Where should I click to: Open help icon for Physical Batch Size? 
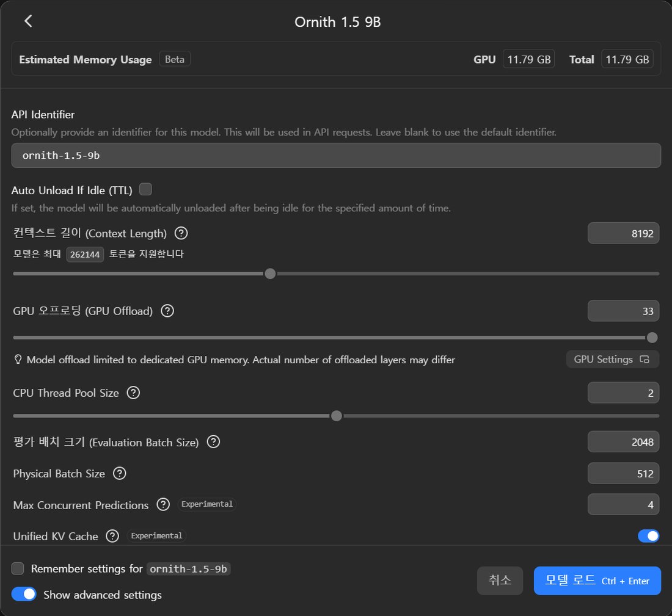coord(119,473)
